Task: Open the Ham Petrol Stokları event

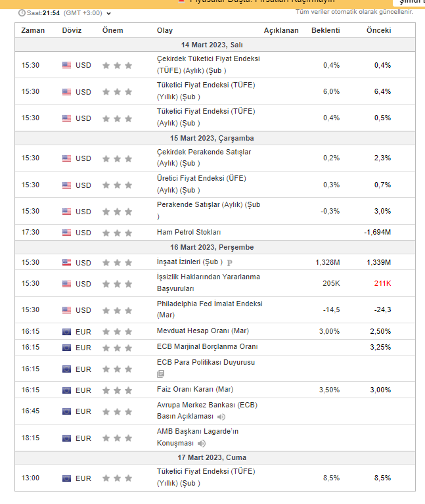Action: pyautogui.click(x=189, y=233)
